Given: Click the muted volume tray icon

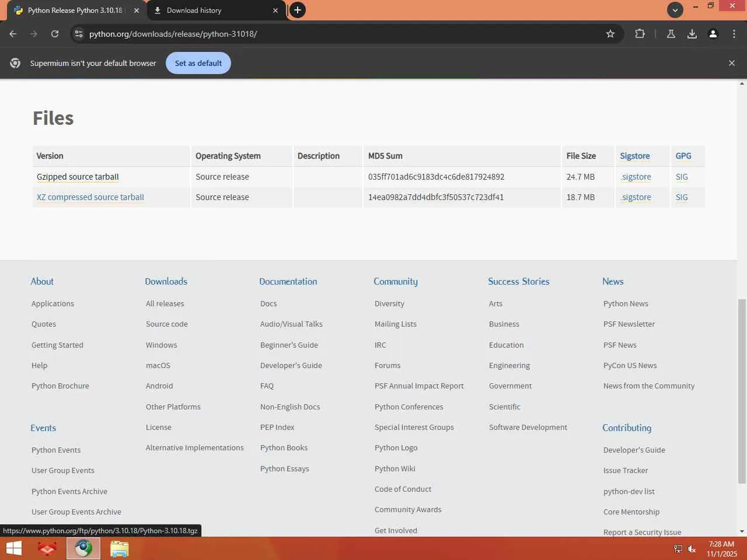Looking at the screenshot, I should tap(692, 549).
